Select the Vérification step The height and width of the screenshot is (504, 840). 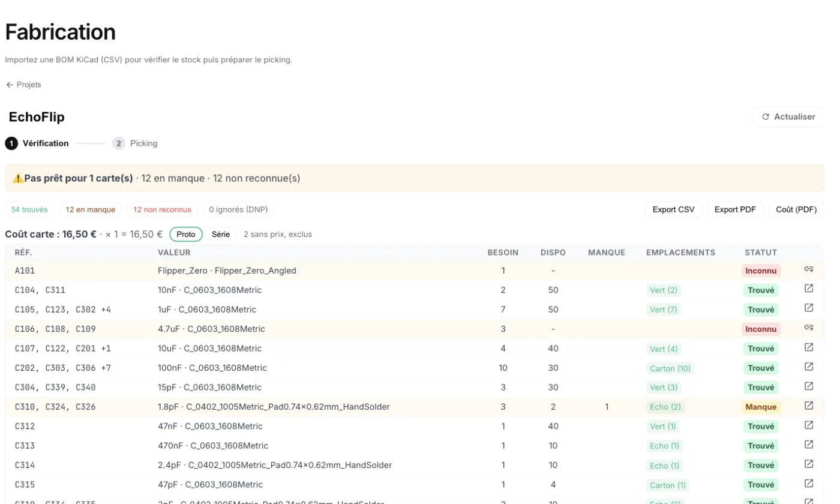pyautogui.click(x=37, y=143)
